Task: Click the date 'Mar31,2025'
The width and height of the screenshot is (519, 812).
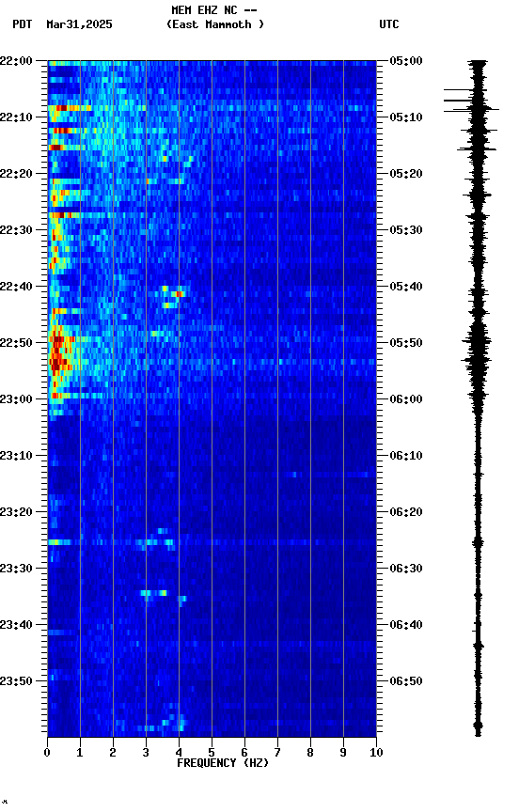Action: (x=79, y=24)
